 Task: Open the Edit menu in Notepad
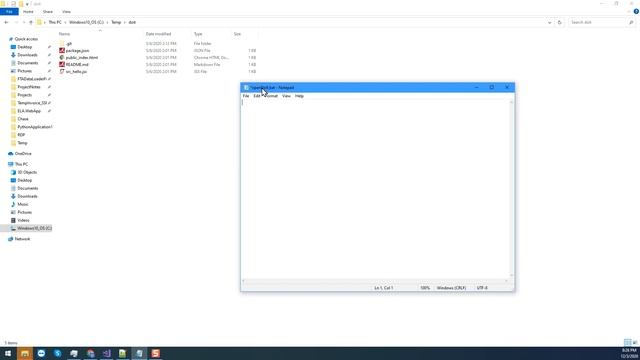(x=257, y=96)
